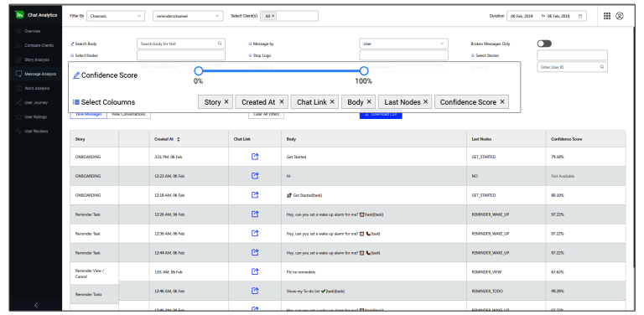644x315 pixels.
Task: Click Last Nodes column header
Action: tap(506, 139)
